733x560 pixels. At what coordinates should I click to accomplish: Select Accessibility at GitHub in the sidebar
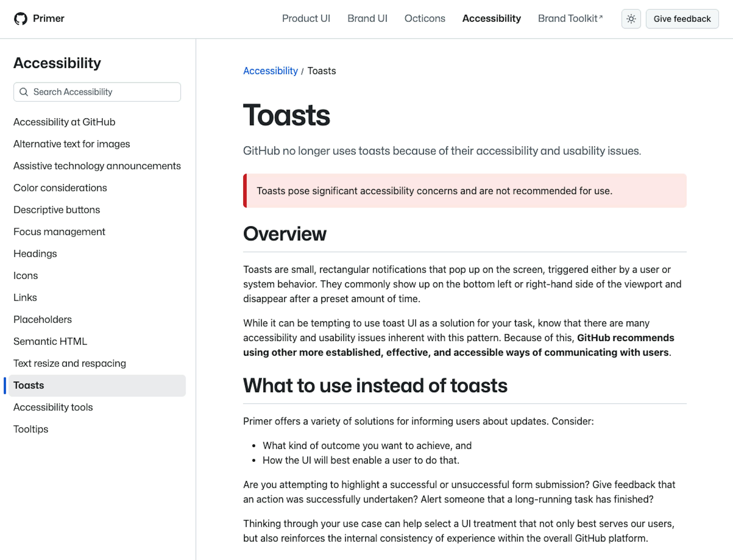pyautogui.click(x=64, y=122)
